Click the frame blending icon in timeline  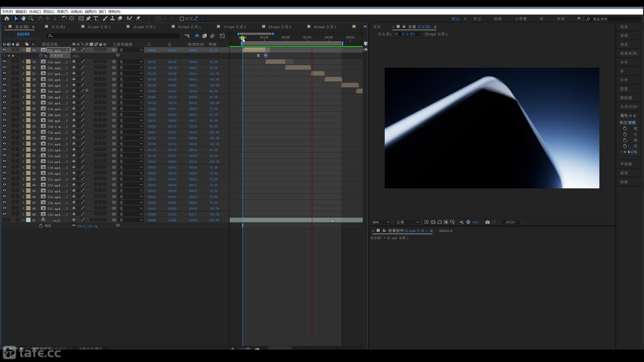tap(205, 36)
